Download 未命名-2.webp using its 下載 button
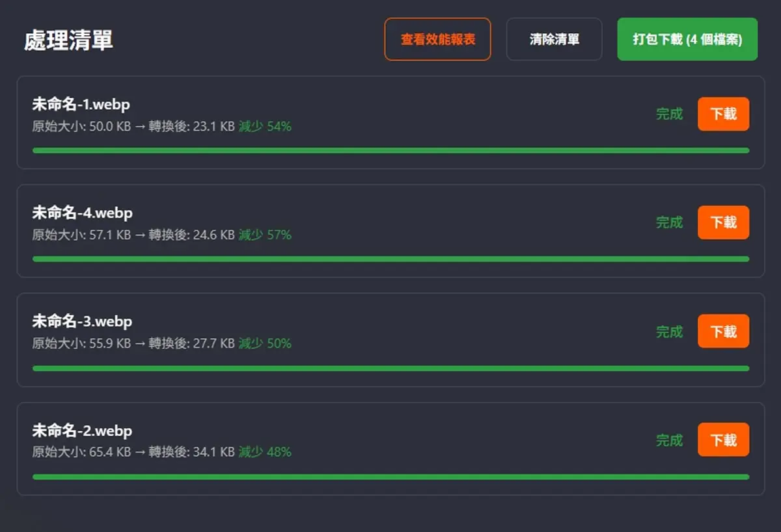The width and height of the screenshot is (781, 532). 723,440
